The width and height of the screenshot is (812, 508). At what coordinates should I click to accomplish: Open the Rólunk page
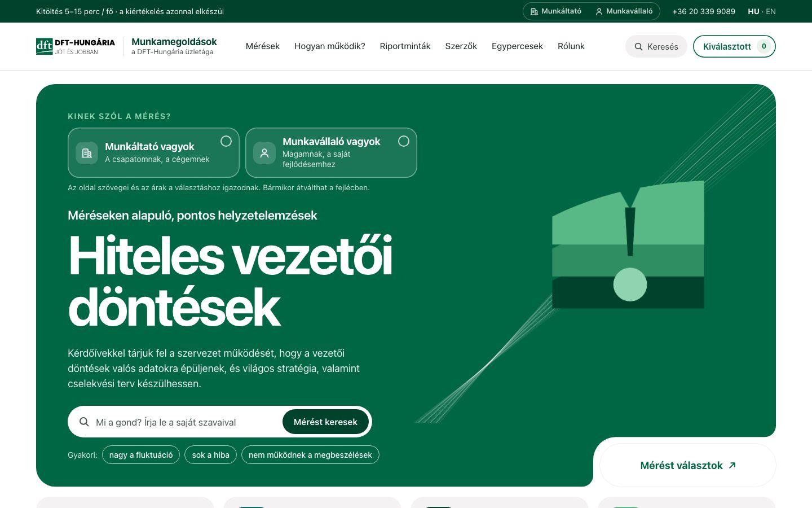click(571, 46)
